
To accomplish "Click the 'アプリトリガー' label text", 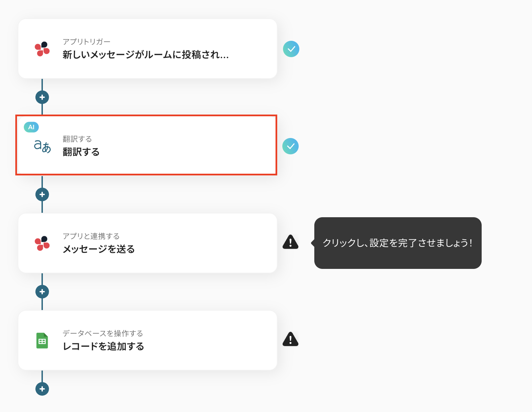I will pyautogui.click(x=86, y=41).
